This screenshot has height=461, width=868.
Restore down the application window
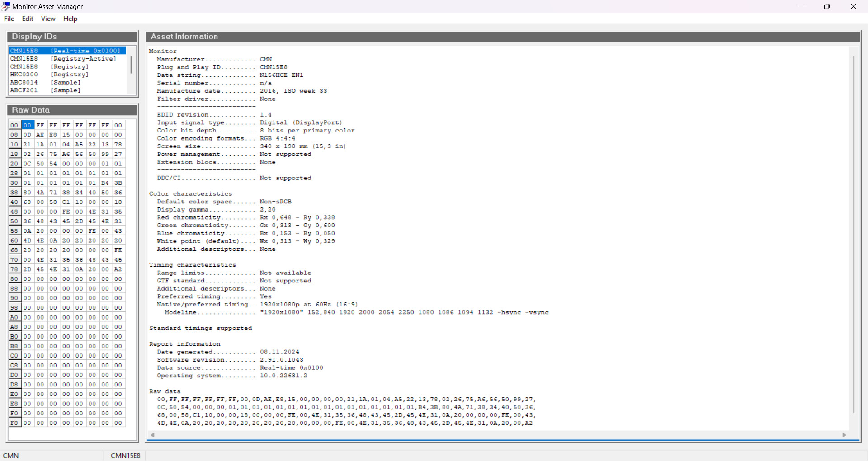click(x=827, y=6)
